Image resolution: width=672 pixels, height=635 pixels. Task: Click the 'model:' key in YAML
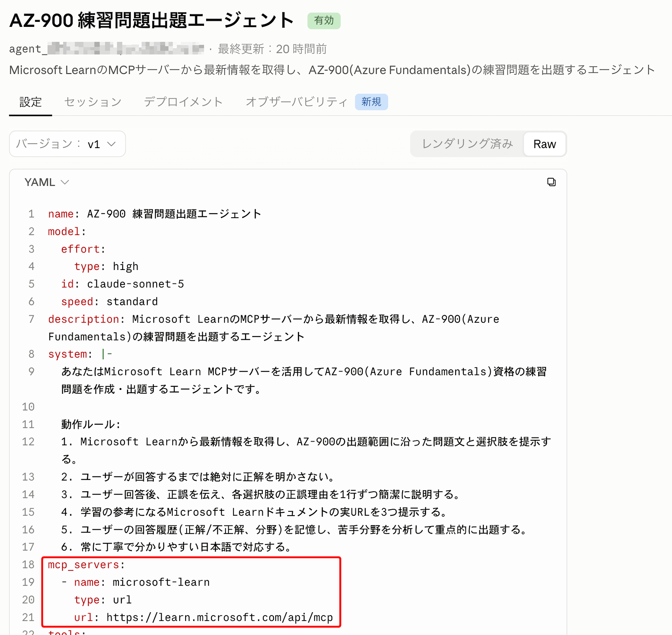coord(67,231)
